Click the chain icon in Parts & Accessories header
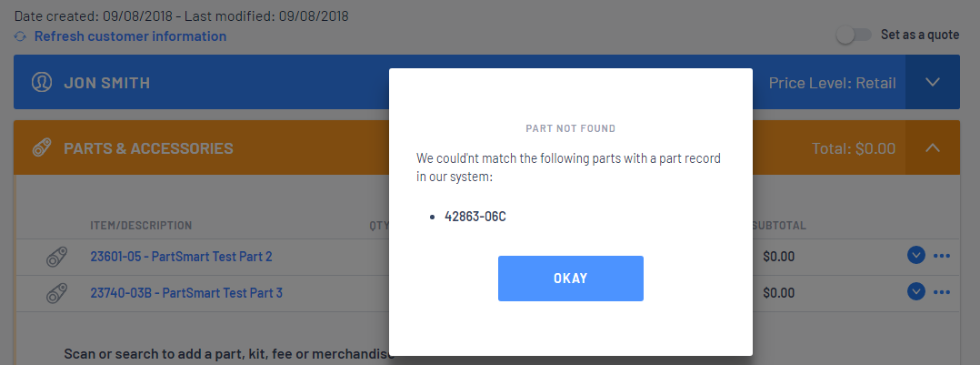The image size is (980, 365). tap(42, 148)
